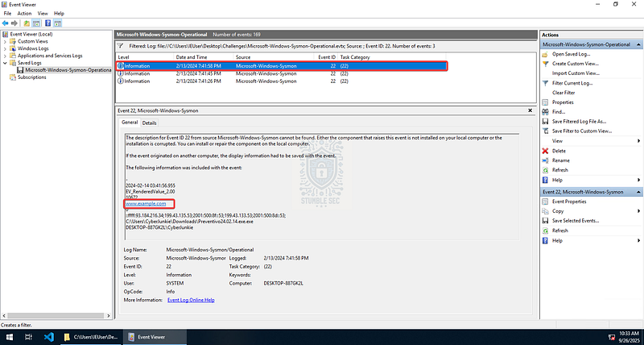The width and height of the screenshot is (644, 345).
Task: Click the Up One Level folder icon
Action: [x=27, y=23]
